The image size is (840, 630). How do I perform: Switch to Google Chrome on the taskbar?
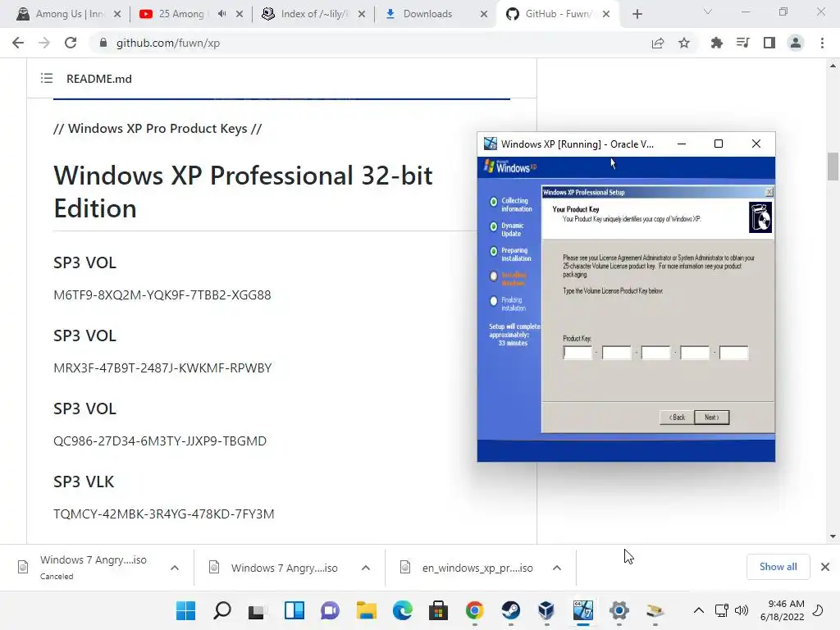coord(475,610)
